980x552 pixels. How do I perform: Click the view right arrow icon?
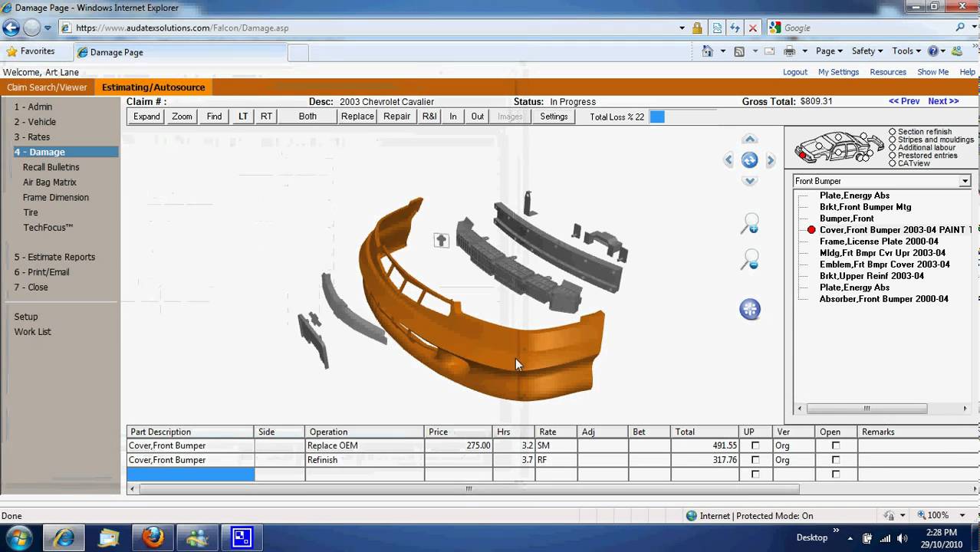pos(771,159)
